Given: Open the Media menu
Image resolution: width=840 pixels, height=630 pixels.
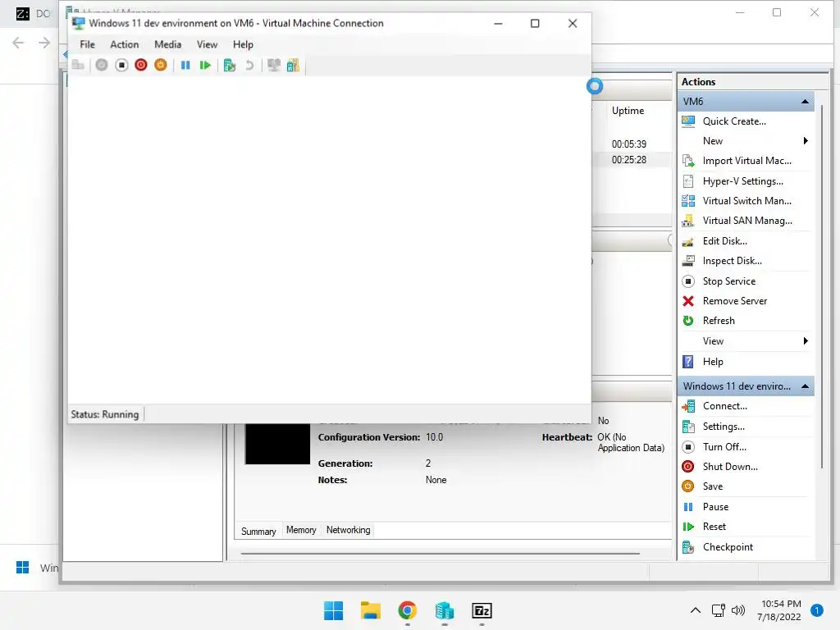Looking at the screenshot, I should [167, 44].
